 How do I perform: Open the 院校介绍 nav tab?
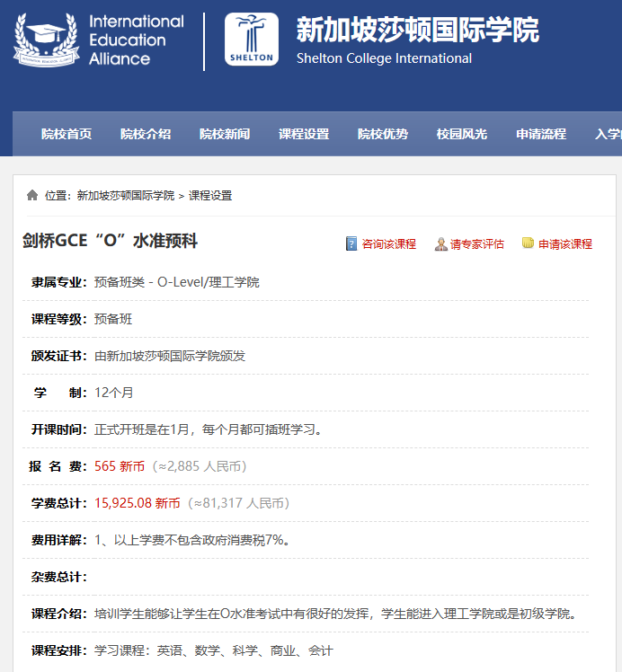pos(146,134)
